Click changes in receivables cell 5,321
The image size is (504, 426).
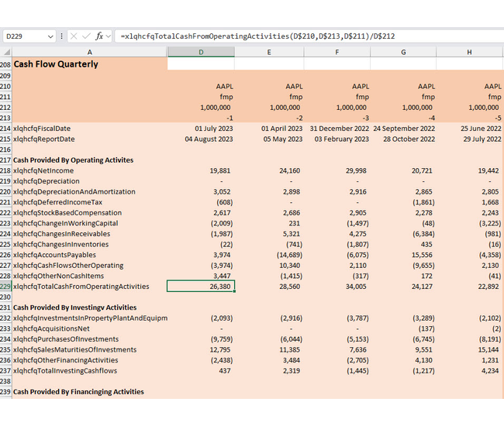269,234
